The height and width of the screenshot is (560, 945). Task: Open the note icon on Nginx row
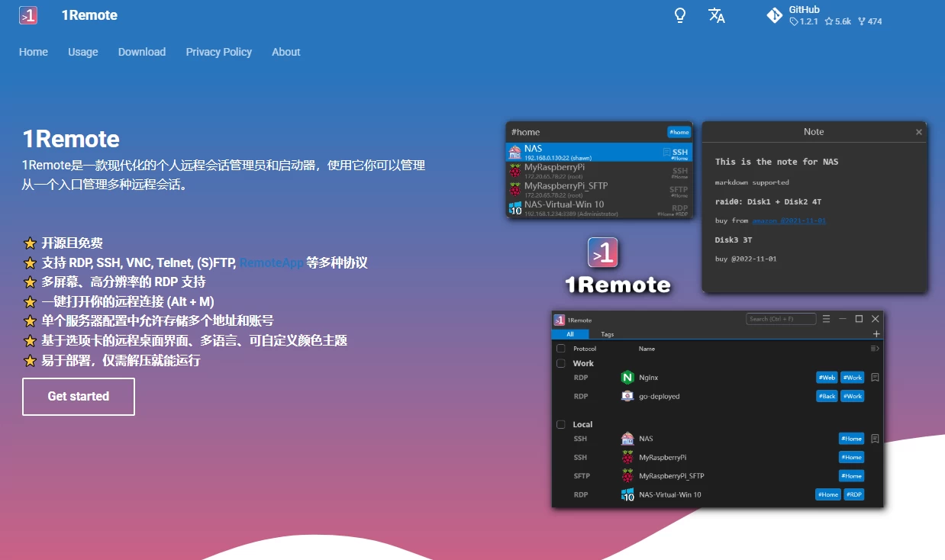click(876, 377)
